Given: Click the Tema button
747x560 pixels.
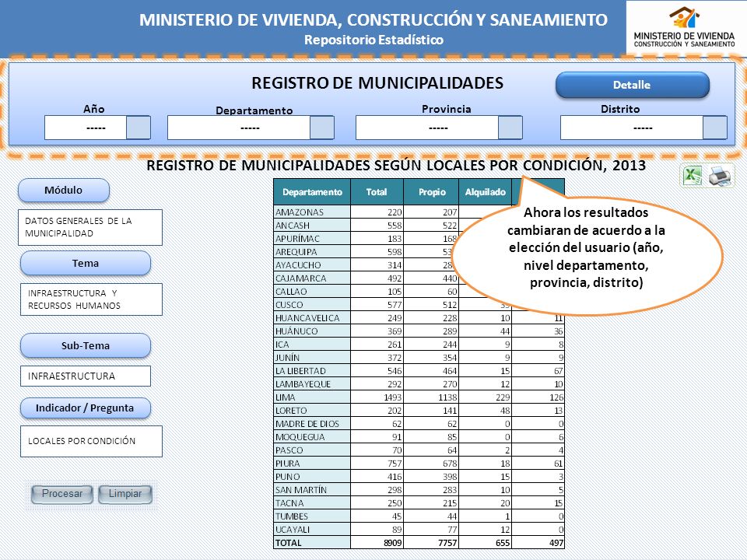Looking at the screenshot, I should pyautogui.click(x=86, y=264).
